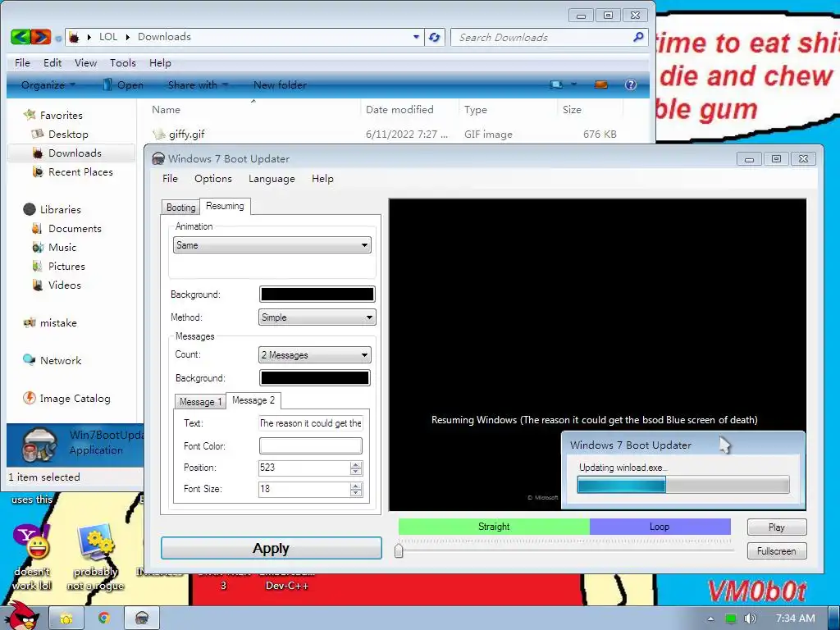Click the Apply button
The width and height of the screenshot is (840, 630).
click(x=271, y=548)
